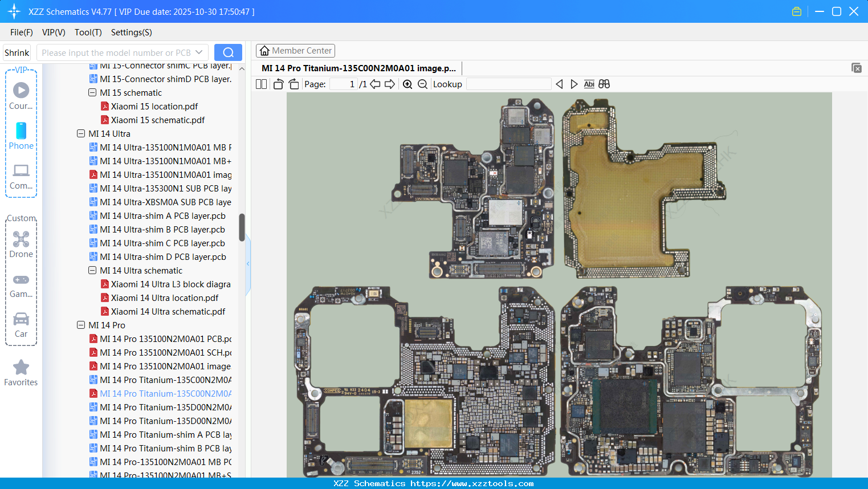Click the binoculars search icon
This screenshot has height=489, width=868.
(604, 84)
